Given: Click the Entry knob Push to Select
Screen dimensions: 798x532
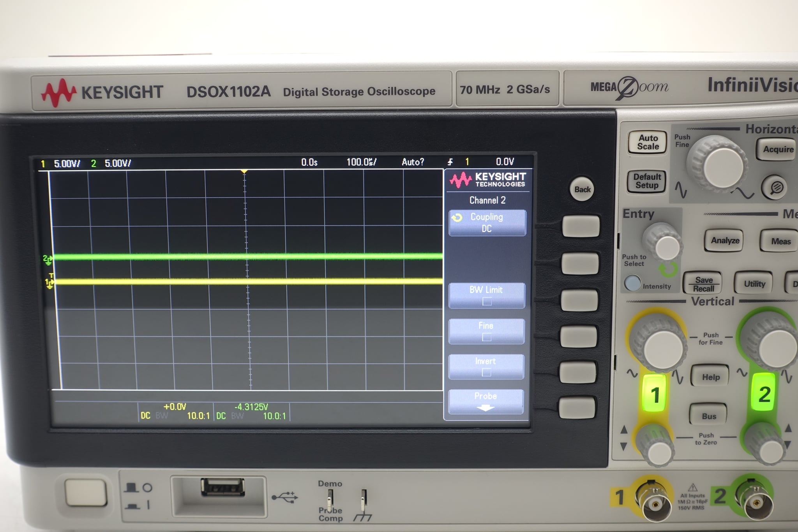Looking at the screenshot, I should pos(663,243).
